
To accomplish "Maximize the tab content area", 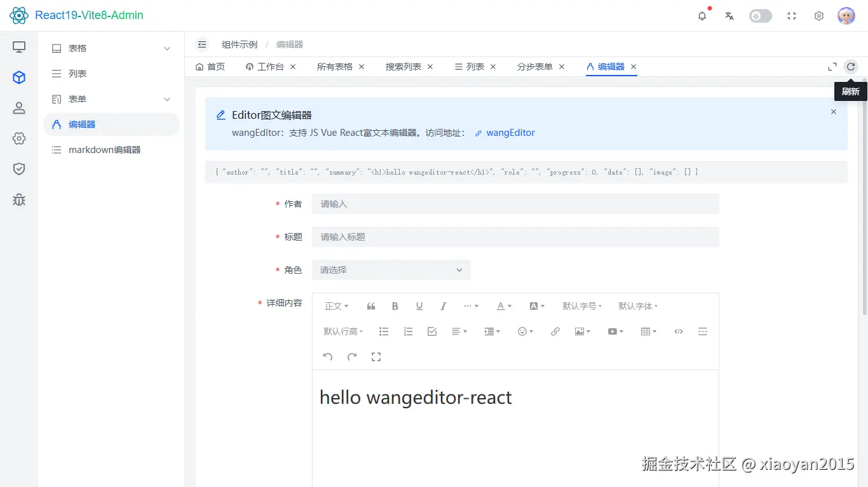I will pos(832,67).
